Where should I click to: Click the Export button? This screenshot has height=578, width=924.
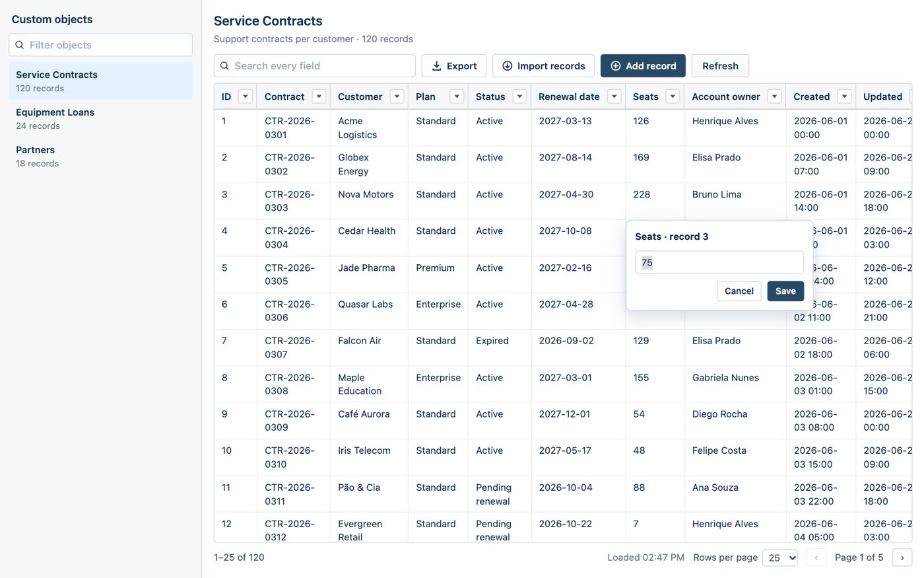(x=454, y=66)
